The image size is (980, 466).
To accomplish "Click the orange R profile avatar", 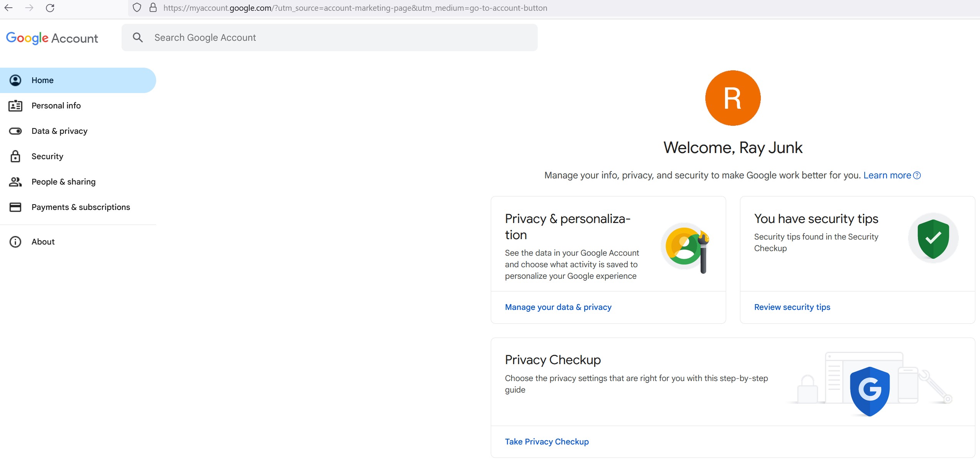I will (733, 98).
